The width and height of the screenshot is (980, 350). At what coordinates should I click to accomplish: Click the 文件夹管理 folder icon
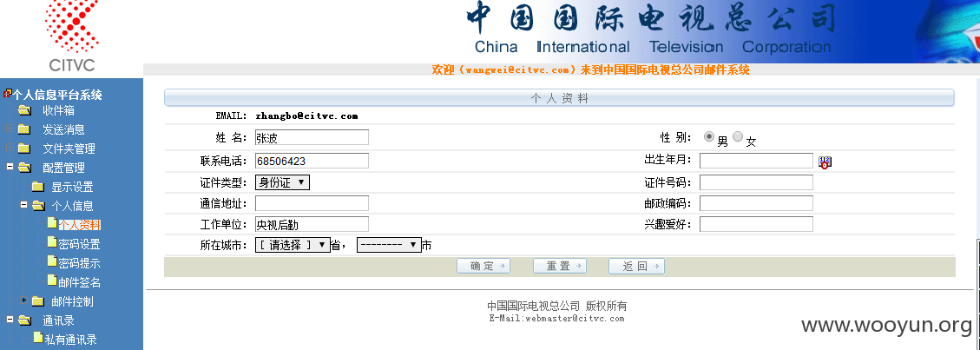24,149
